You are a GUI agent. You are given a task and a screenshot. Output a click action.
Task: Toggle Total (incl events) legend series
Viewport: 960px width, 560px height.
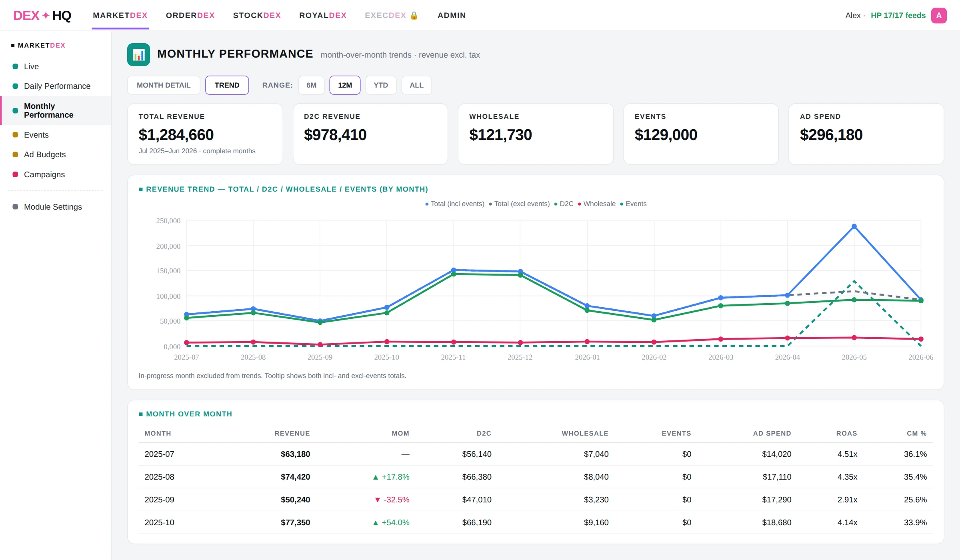coord(455,204)
